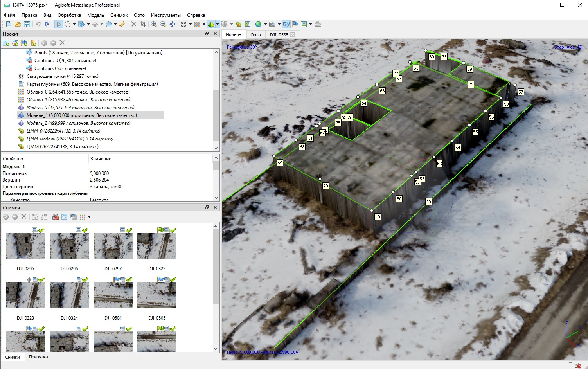The height and width of the screenshot is (369, 588).
Task: Open the point cloud display dropdown
Action: tap(204, 24)
